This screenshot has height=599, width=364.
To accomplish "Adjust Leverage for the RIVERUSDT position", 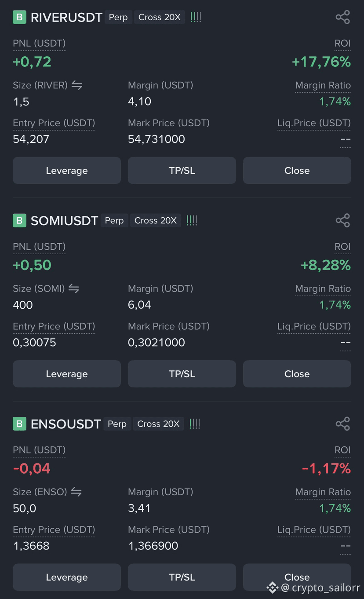I will [x=67, y=171].
